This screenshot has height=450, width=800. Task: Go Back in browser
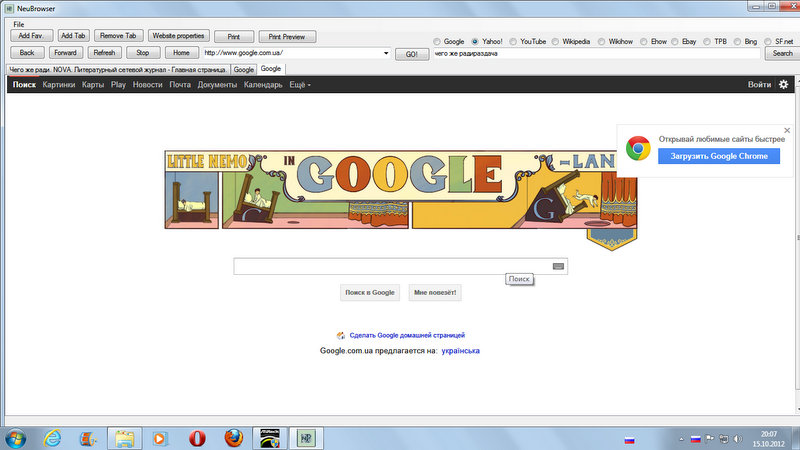pos(27,53)
